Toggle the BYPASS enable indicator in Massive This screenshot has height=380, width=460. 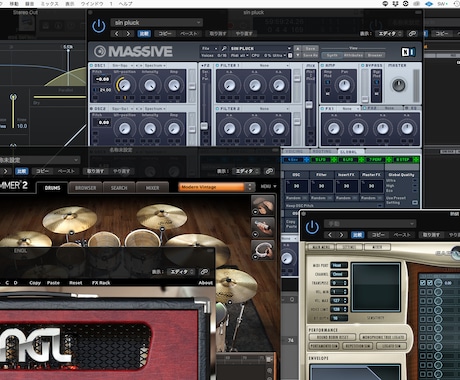[363, 66]
